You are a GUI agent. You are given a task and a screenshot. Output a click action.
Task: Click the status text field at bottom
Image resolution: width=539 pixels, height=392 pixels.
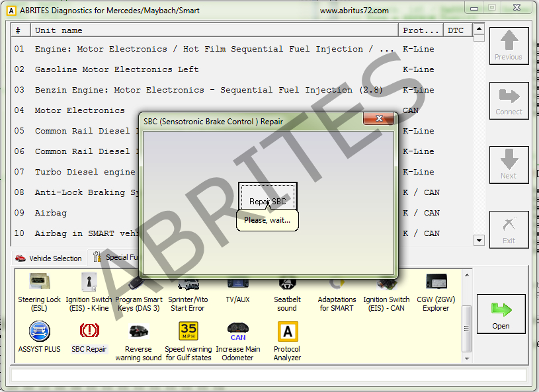pyautogui.click(x=269, y=375)
